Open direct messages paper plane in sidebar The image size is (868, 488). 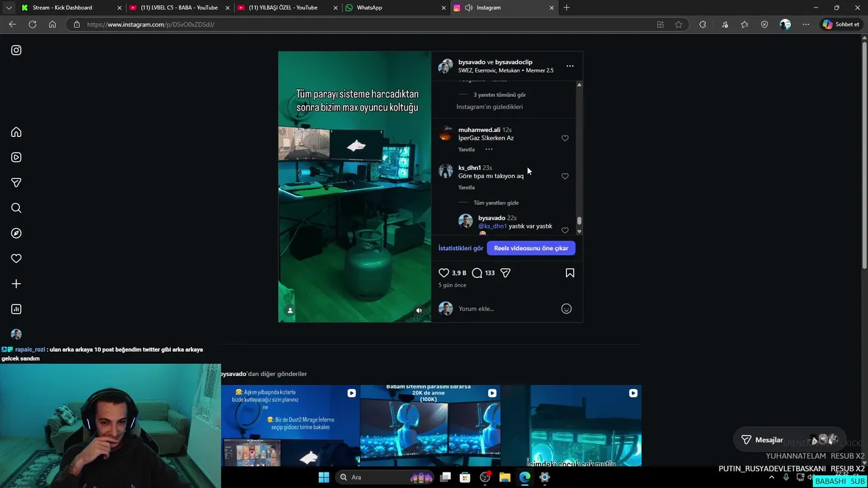[16, 182]
